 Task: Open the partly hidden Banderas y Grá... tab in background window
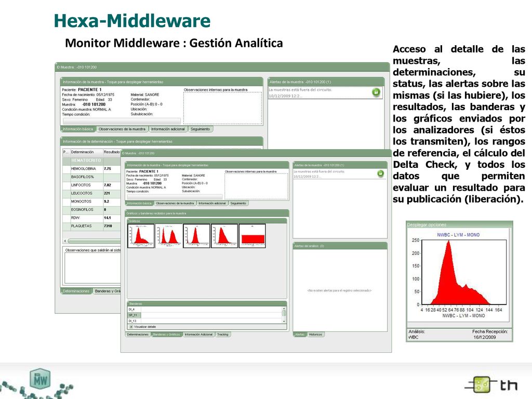(107, 291)
